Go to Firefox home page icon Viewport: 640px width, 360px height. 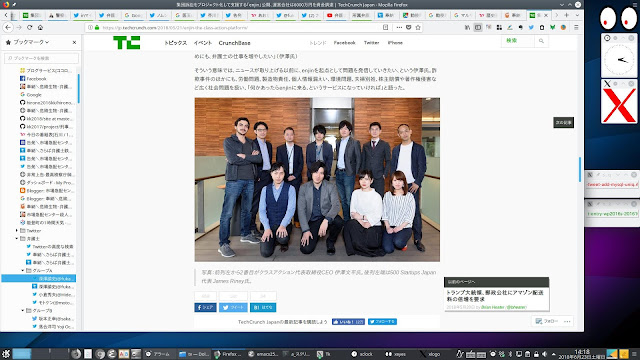40,27
